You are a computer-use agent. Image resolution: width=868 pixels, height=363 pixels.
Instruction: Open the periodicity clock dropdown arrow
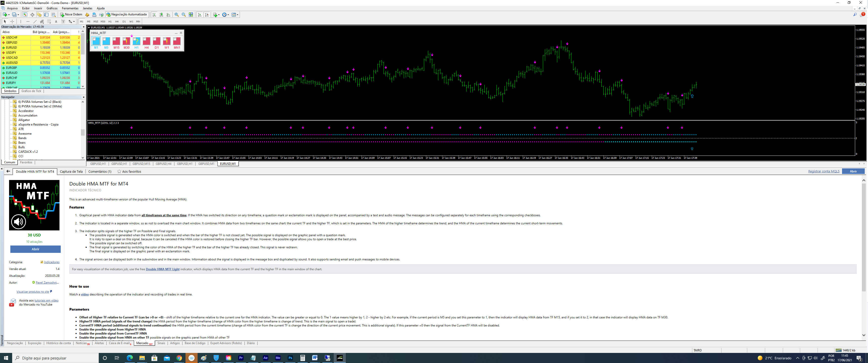click(228, 15)
